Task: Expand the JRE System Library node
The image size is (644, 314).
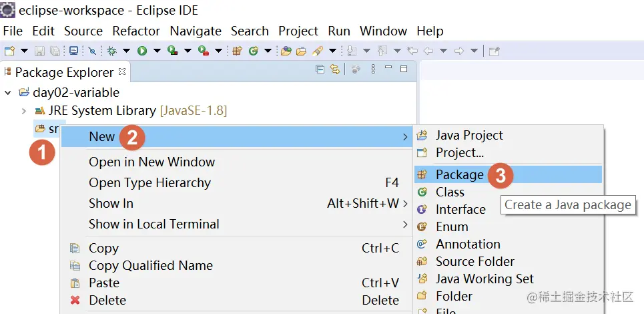Action: click(24, 111)
